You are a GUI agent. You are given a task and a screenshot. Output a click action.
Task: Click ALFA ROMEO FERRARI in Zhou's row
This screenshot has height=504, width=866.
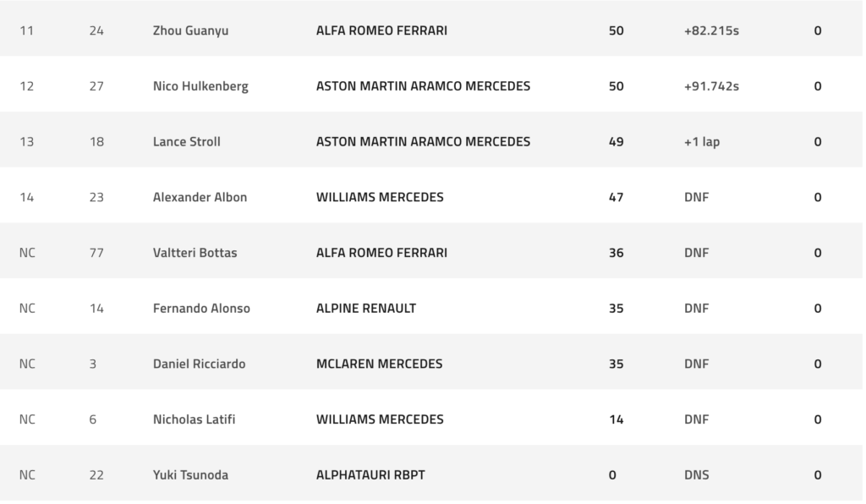pos(381,30)
